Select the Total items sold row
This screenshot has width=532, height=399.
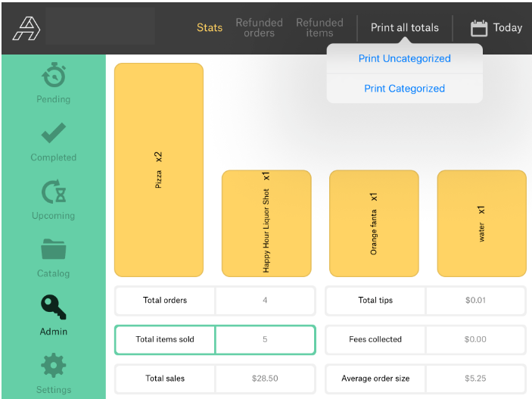214,340
